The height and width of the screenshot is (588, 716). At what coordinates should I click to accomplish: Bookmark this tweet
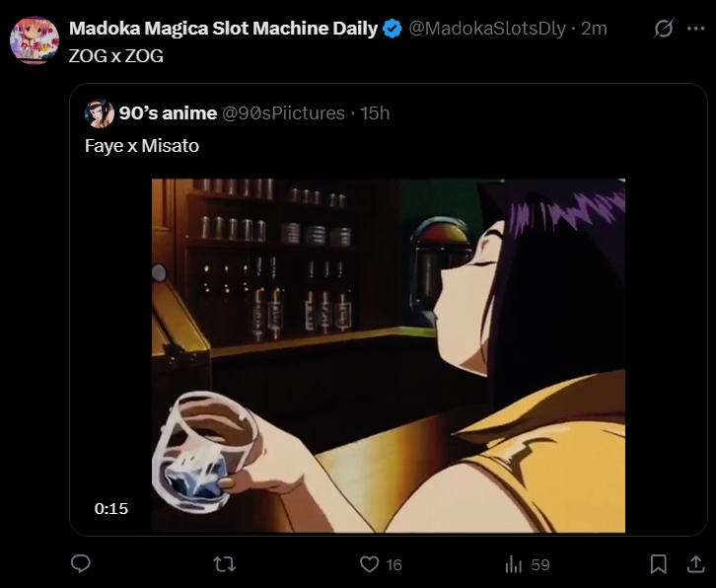(x=658, y=564)
